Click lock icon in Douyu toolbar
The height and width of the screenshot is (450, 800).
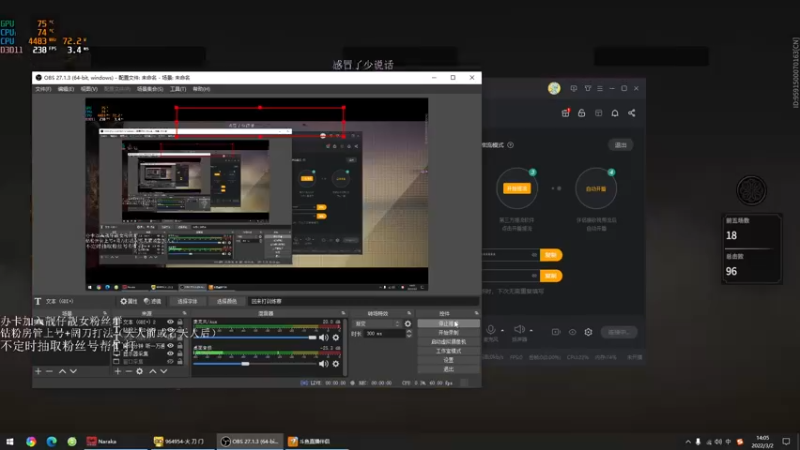582,113
